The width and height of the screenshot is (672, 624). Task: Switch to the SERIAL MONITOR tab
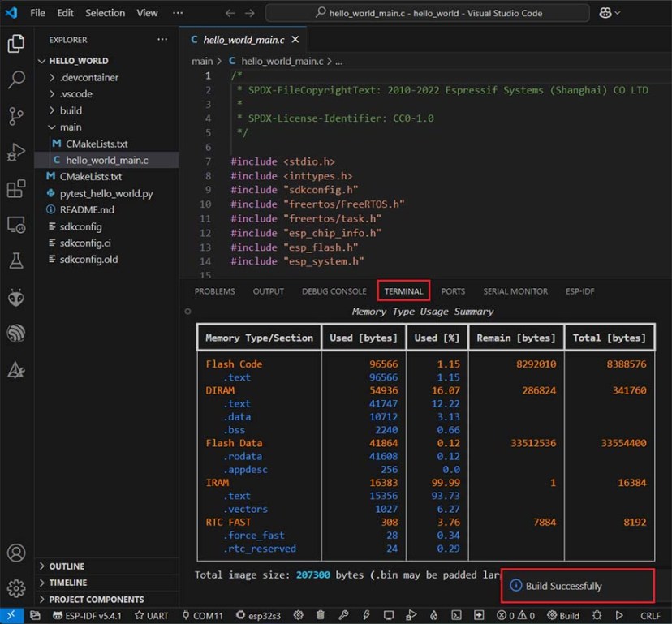515,290
